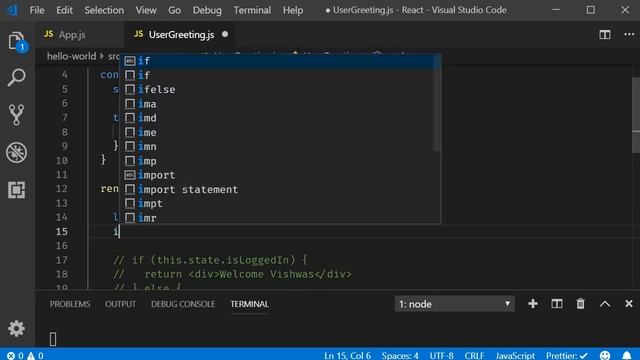Click the split editor right icon
640x360 pixels.
coord(605,35)
